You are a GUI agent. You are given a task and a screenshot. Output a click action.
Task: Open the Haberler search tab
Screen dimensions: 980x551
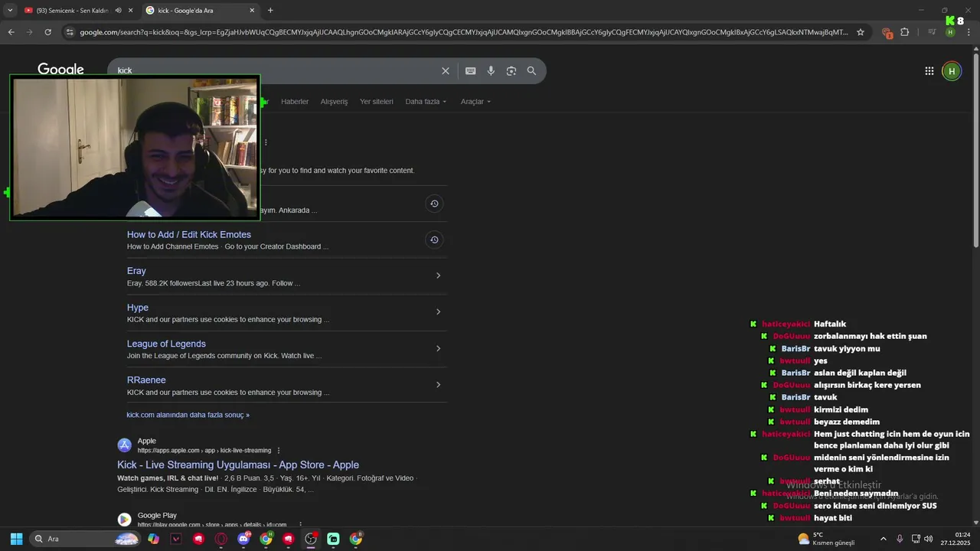pos(295,102)
